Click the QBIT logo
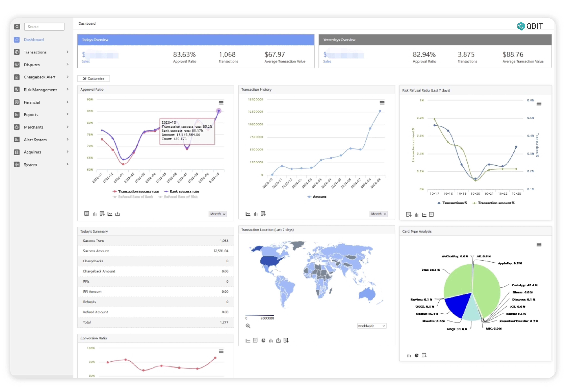The width and height of the screenshot is (568, 392). coord(530,26)
